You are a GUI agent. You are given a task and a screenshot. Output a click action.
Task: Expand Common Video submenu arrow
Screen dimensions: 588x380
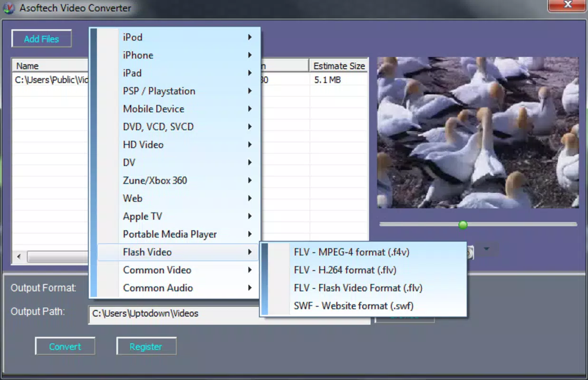coord(250,270)
